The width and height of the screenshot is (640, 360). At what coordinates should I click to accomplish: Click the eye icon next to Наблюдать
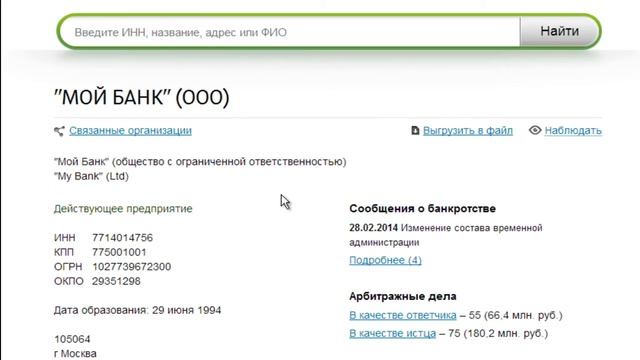tap(535, 130)
